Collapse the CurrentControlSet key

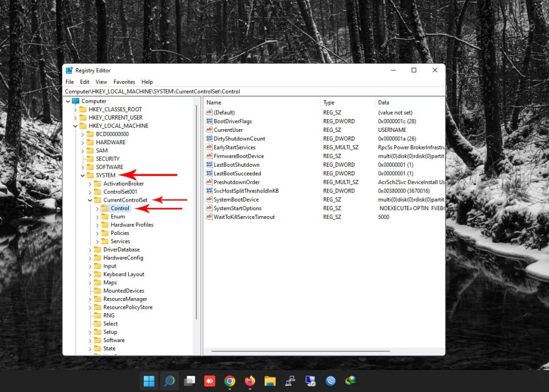pyautogui.click(x=90, y=200)
